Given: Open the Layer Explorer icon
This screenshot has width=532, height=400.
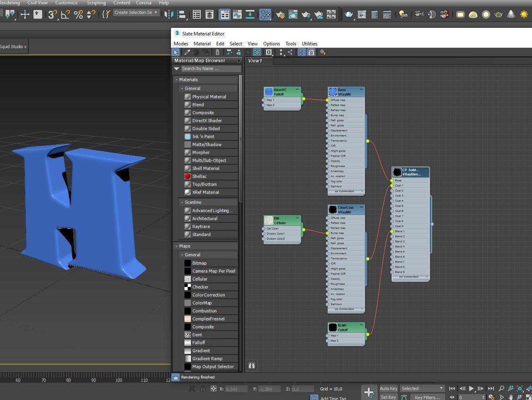Looking at the screenshot, I should click(x=210, y=15).
